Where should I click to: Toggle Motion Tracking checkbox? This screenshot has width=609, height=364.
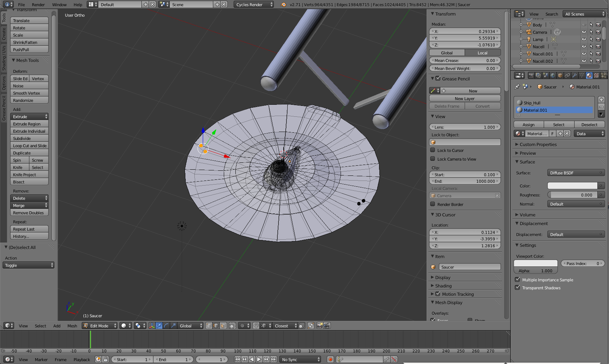coord(438,294)
